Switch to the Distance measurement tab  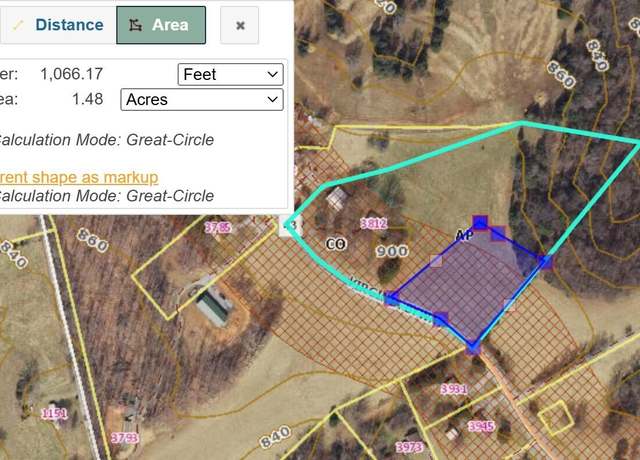[x=58, y=25]
